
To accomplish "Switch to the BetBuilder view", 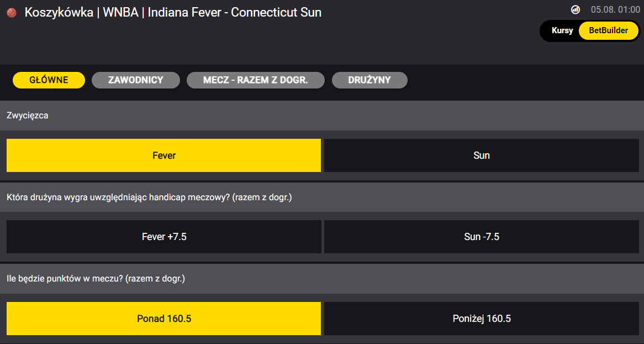I will (x=607, y=30).
